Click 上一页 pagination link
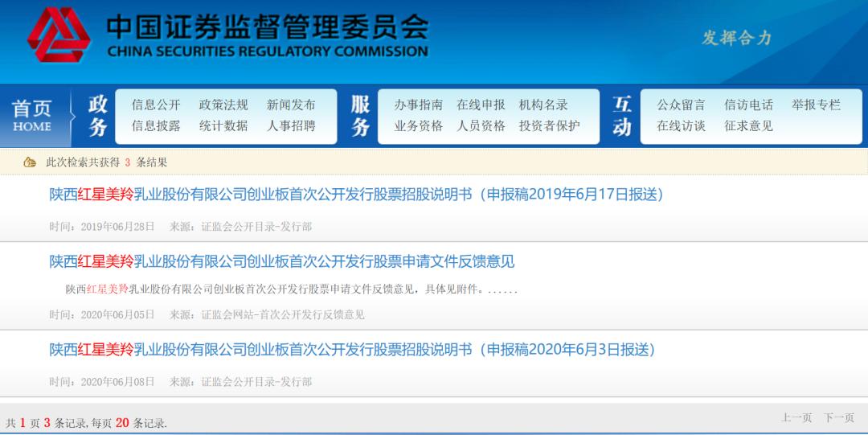Viewport: 868px width, 435px height. click(x=796, y=418)
